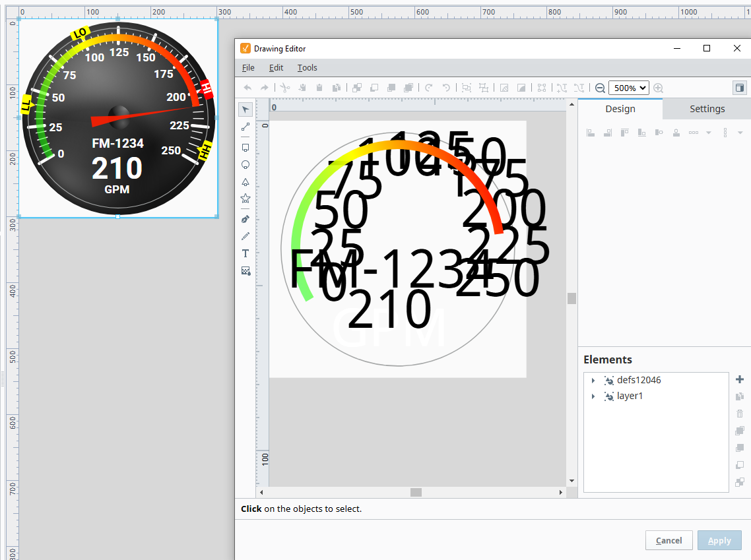751x560 pixels.
Task: Click the canvas scroll down arrow
Action: [571, 481]
